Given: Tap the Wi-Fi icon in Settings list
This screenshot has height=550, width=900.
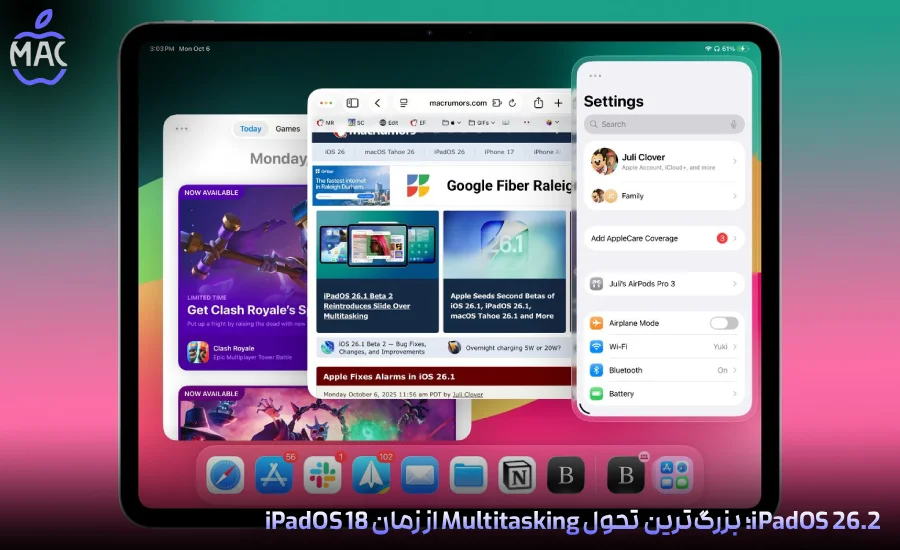Looking at the screenshot, I should (x=596, y=347).
